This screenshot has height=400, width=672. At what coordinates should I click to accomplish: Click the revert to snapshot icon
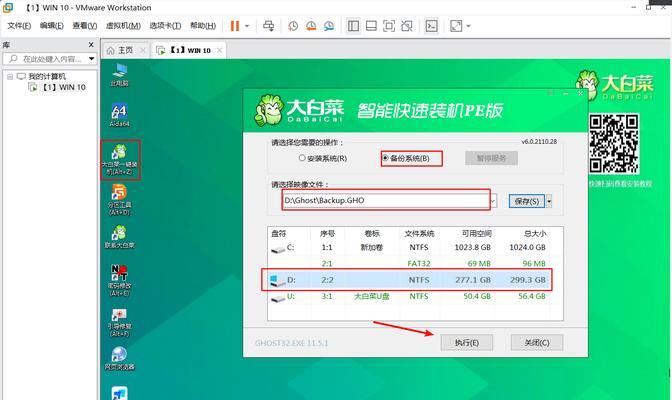tap(311, 26)
